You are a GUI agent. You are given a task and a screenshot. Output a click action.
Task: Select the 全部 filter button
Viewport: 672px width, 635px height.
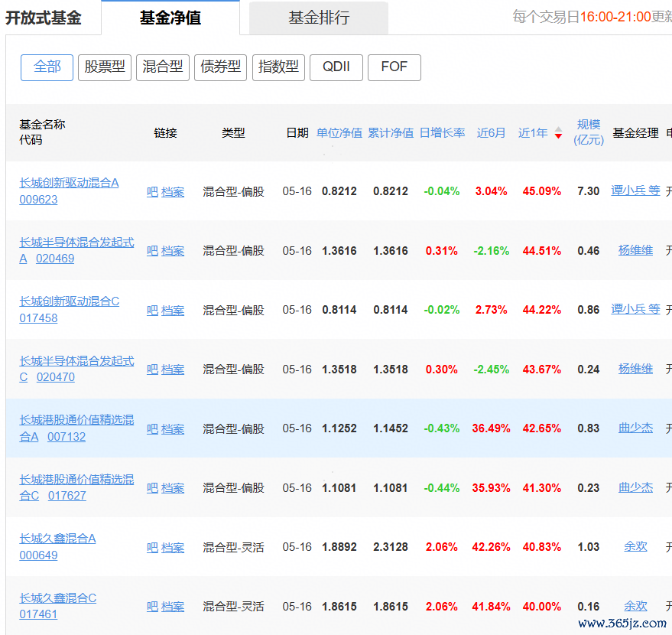47,67
